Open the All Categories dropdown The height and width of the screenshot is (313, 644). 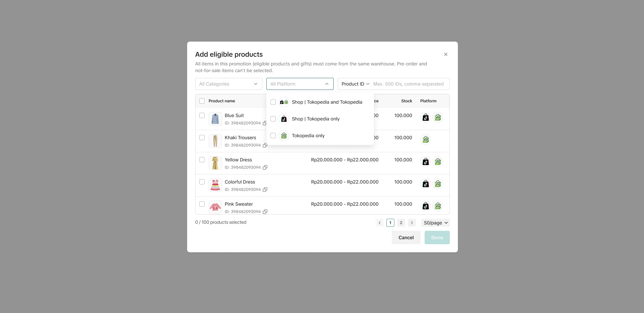click(228, 84)
